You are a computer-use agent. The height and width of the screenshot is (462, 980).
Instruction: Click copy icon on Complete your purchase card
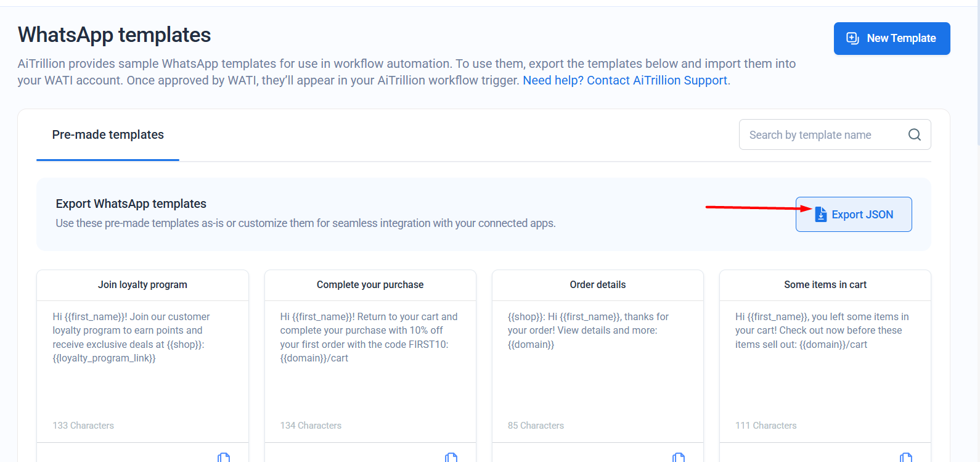point(451,457)
